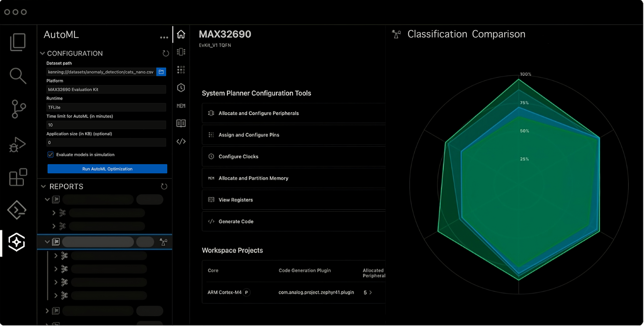Open Generate Code tool entry

click(x=236, y=222)
